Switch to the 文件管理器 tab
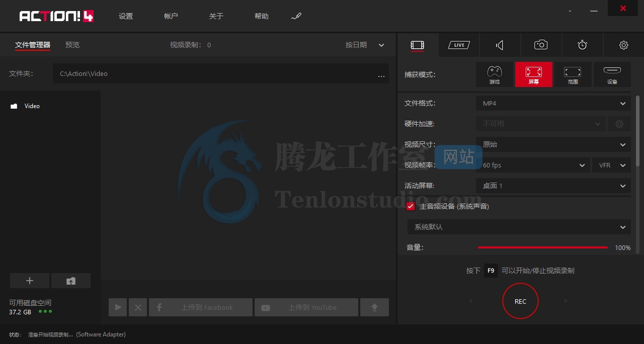 33,45
